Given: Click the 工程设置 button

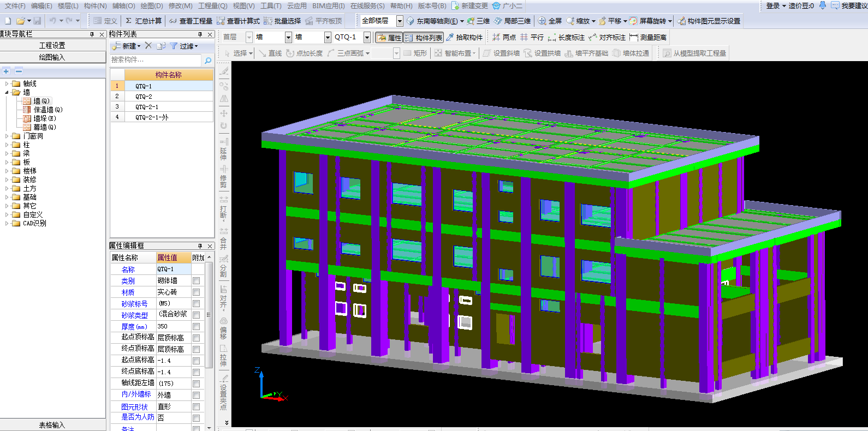Looking at the screenshot, I should (52, 45).
